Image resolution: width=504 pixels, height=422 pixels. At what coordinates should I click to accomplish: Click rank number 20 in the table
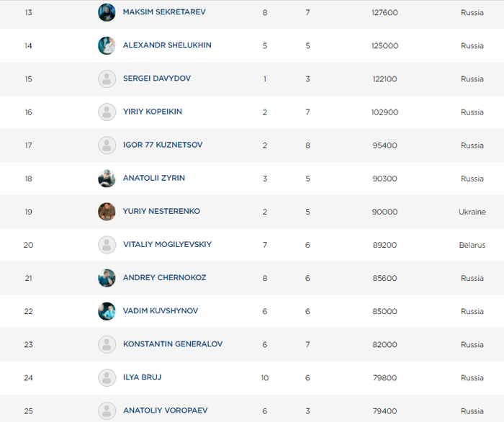point(28,245)
